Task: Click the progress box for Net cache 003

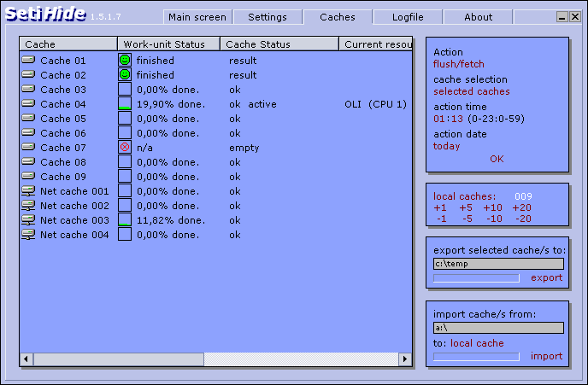Action: (x=125, y=220)
